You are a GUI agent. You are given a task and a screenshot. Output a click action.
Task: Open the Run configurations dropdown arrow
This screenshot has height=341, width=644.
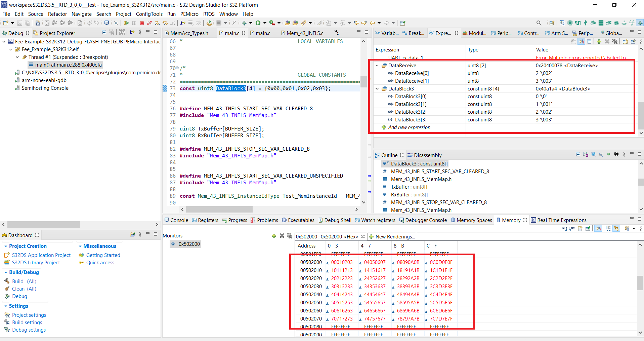pos(264,23)
